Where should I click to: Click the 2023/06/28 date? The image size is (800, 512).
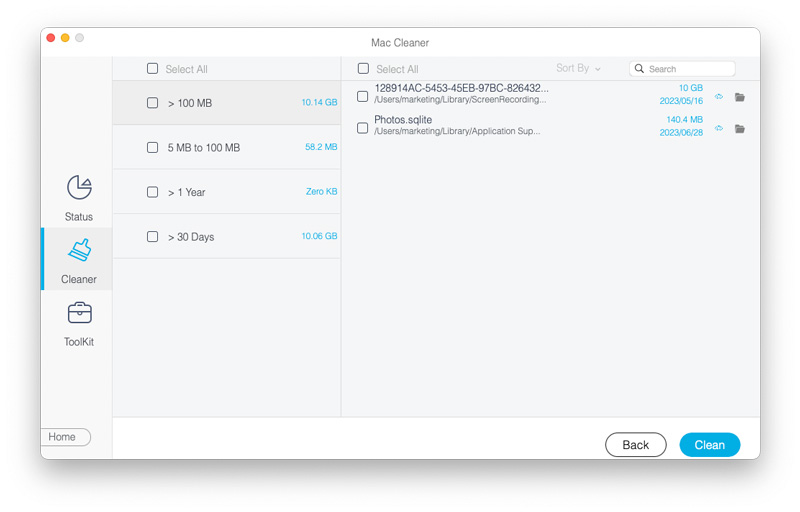(681, 132)
